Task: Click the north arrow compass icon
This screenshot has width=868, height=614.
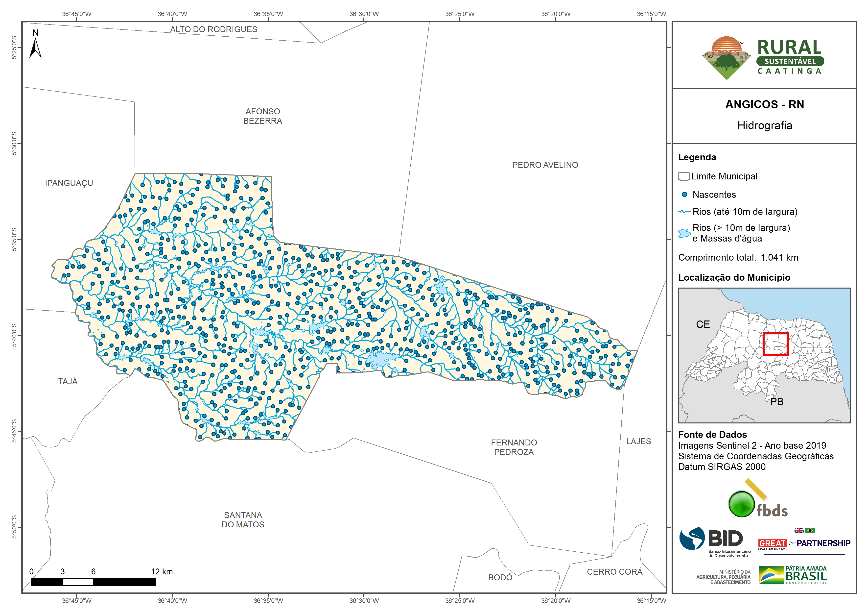Action: (x=35, y=47)
